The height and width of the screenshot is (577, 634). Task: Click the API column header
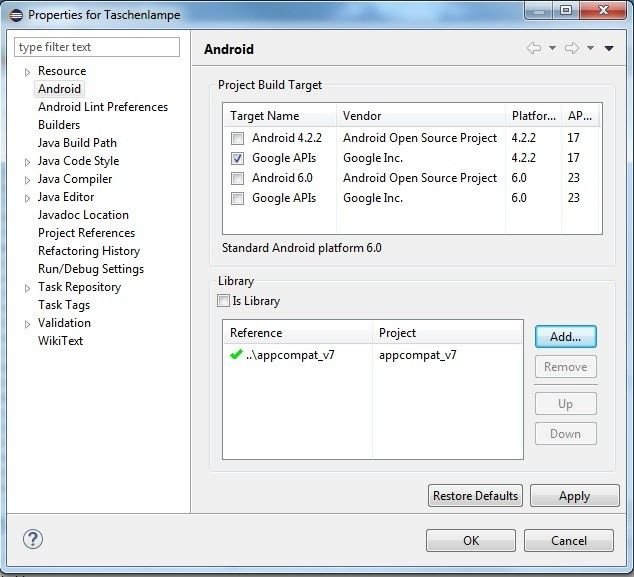point(580,116)
